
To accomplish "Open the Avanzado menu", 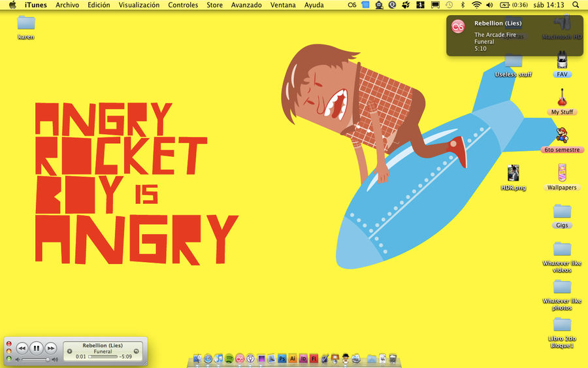I will (246, 5).
